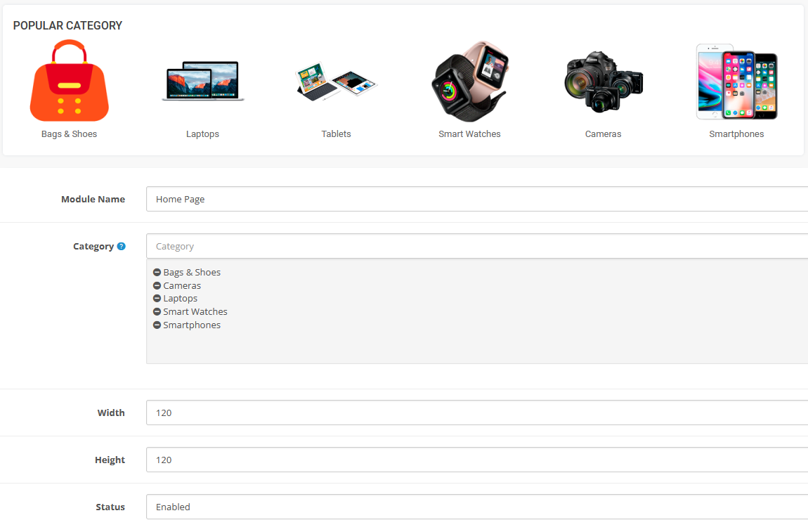
Task: Click the Module Name input field
Action: pyautogui.click(x=476, y=199)
